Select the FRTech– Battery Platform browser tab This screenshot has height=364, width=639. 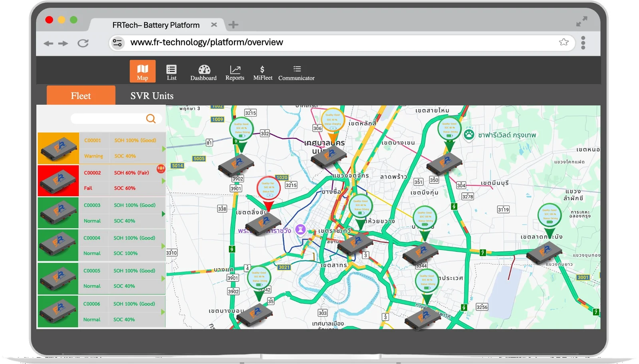pyautogui.click(x=156, y=25)
